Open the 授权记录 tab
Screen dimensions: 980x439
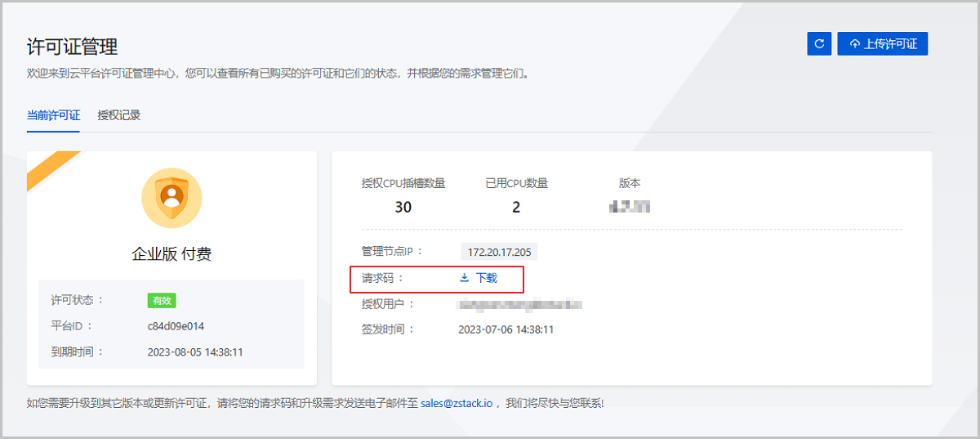coord(119,115)
